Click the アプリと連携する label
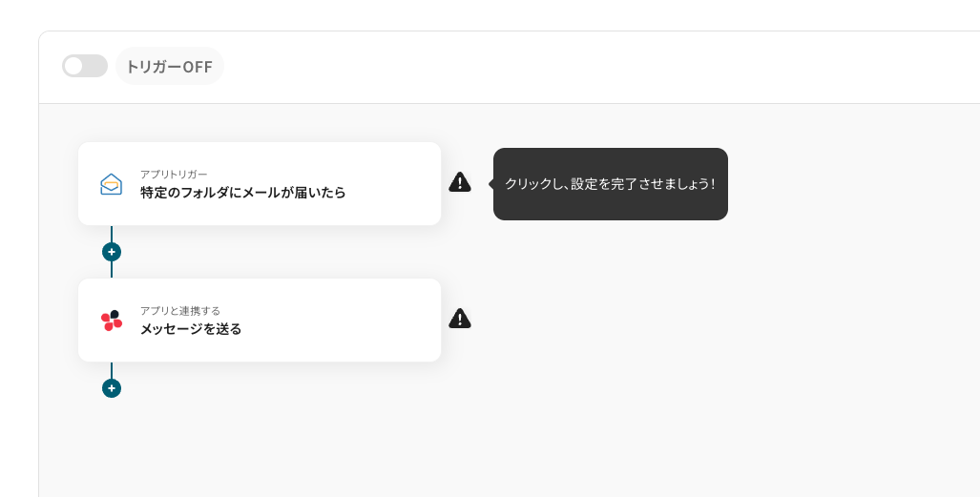Viewport: 980px width, 497px height. click(x=180, y=310)
